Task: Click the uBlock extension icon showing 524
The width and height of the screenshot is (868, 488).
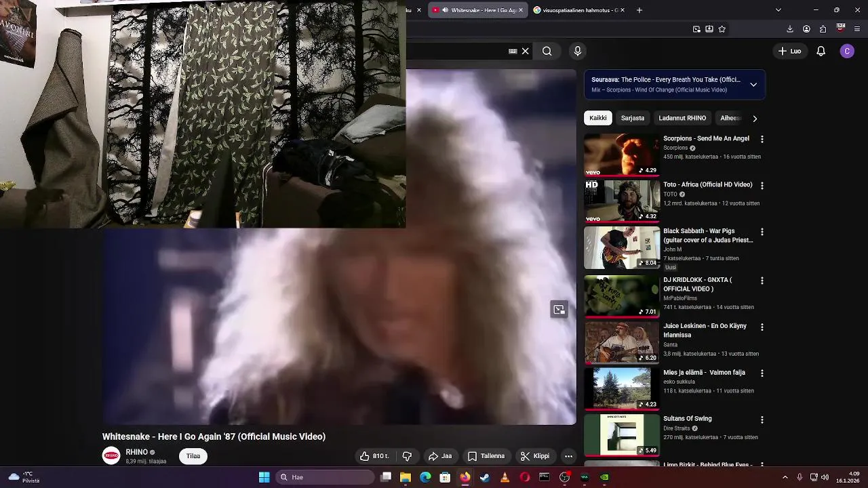Action: pos(840,28)
